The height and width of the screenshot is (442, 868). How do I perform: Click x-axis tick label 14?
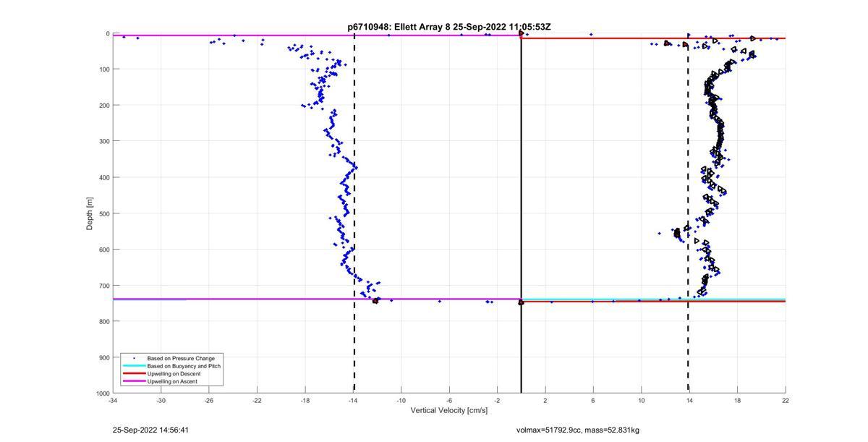(x=689, y=400)
